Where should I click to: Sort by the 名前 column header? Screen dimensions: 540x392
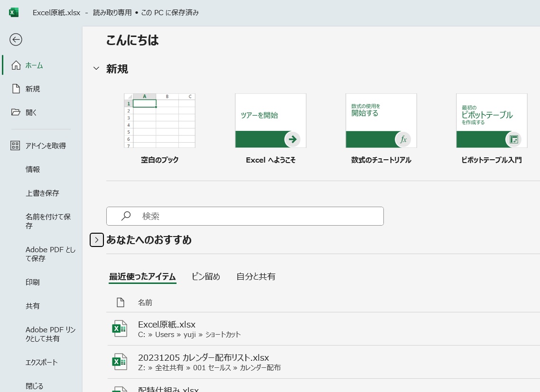(145, 302)
